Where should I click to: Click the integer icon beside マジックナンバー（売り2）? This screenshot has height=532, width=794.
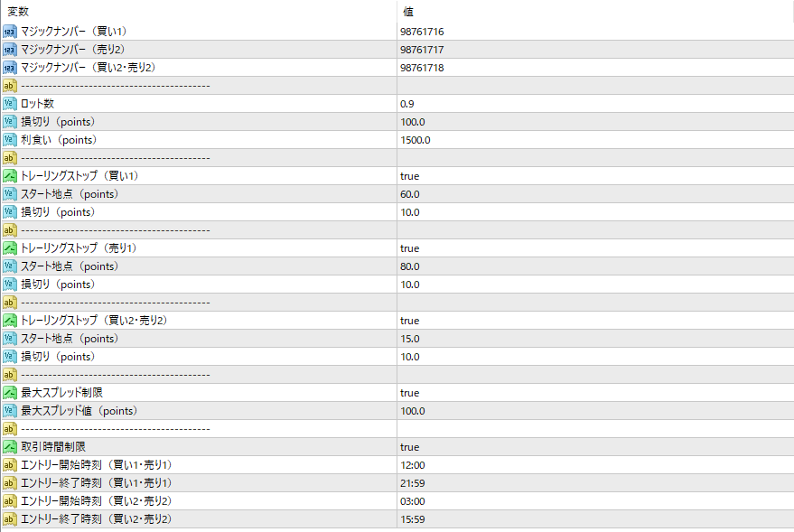coord(10,50)
